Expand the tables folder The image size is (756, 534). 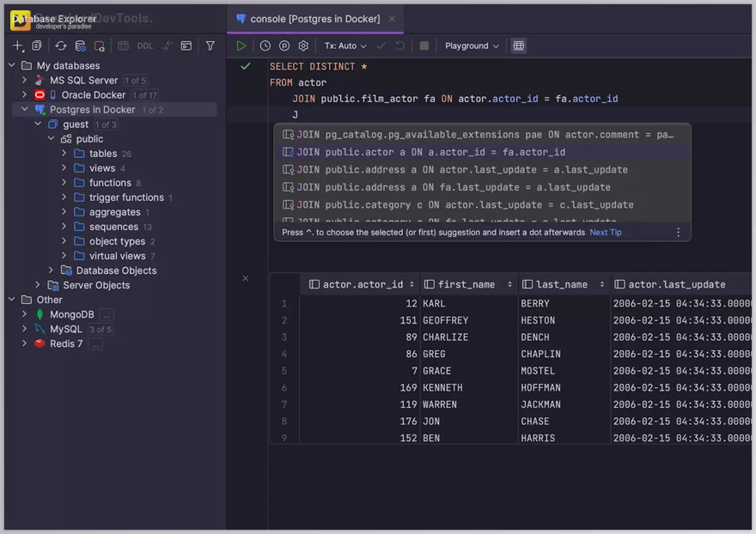64,154
